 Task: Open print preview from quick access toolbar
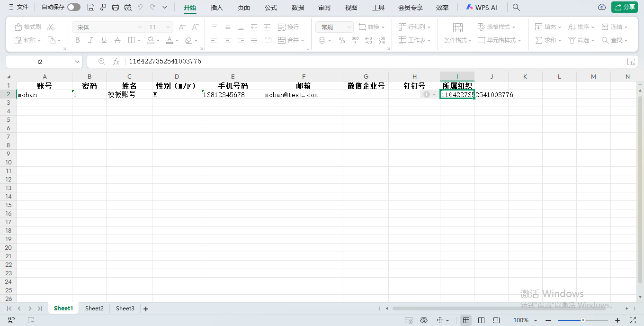point(128,7)
